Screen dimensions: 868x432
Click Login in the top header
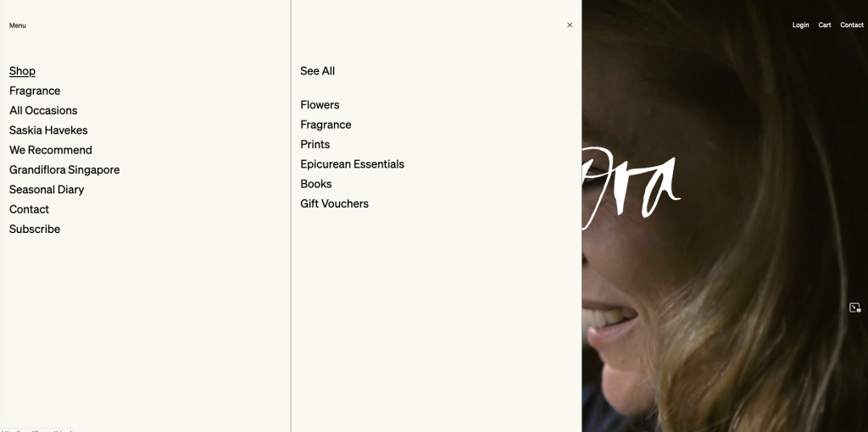(x=800, y=25)
